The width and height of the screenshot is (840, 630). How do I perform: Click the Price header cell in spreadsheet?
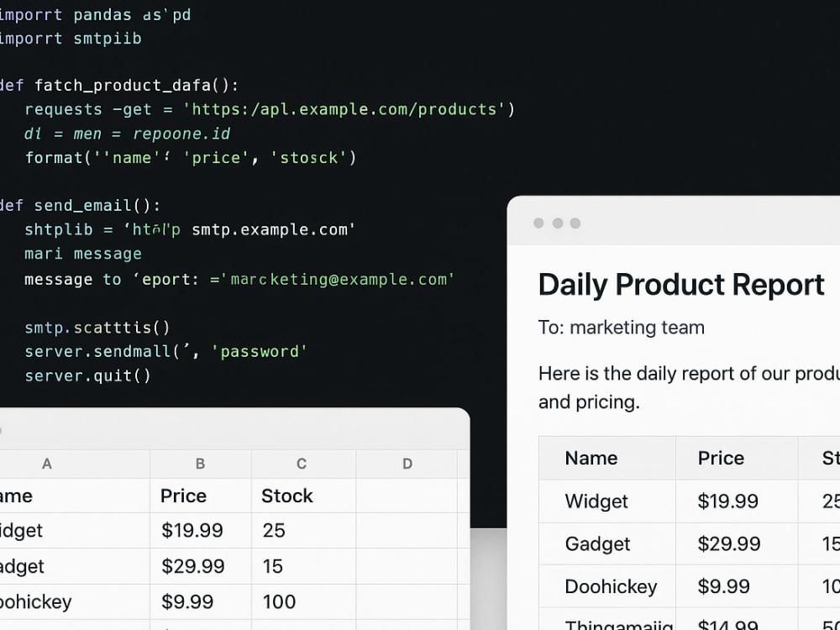pos(201,496)
